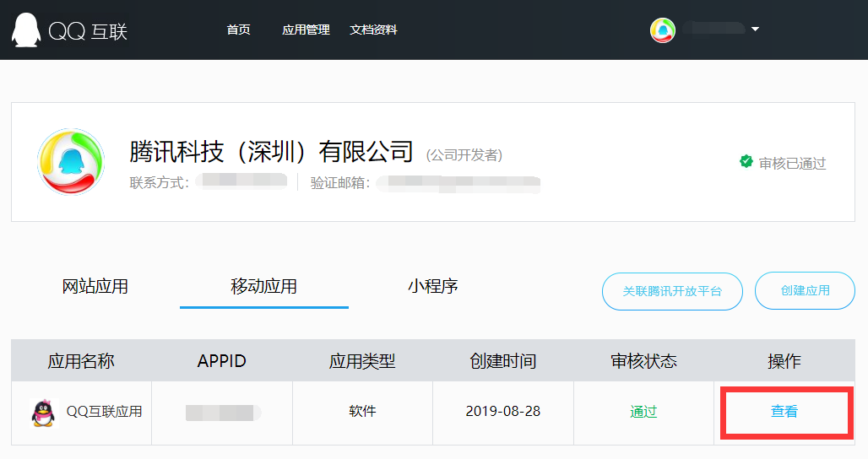868x459 pixels.
Task: Click the 联系方式 label
Action: [160, 182]
